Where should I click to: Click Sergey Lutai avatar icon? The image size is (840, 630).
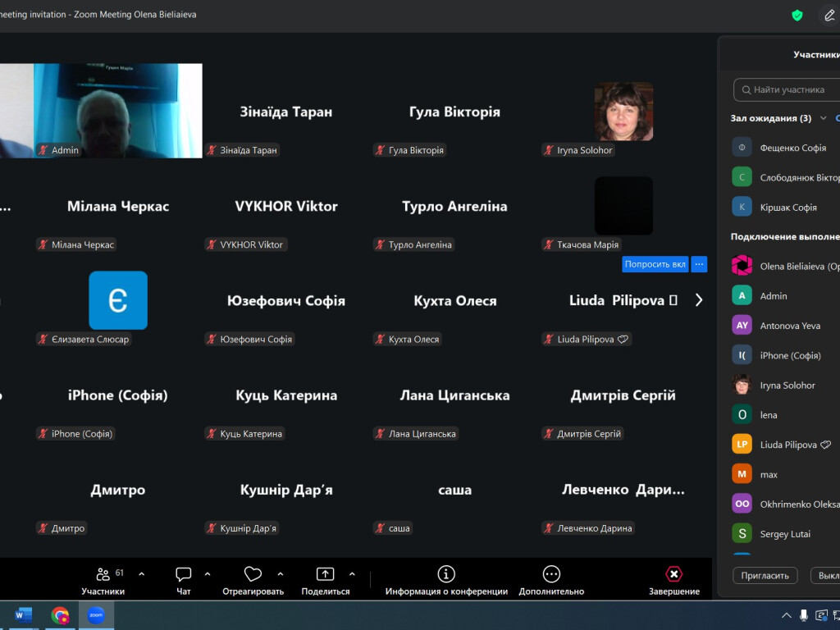point(742,533)
